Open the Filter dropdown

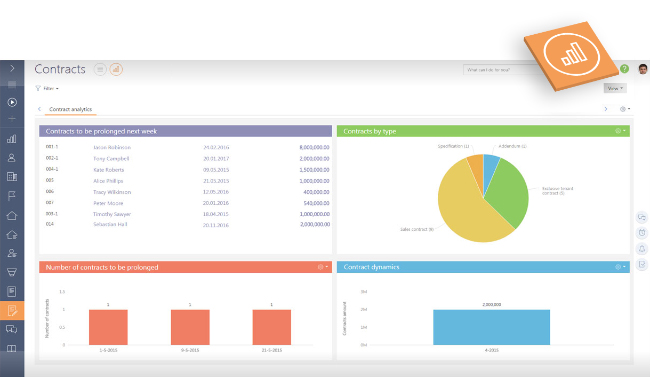pyautogui.click(x=47, y=88)
